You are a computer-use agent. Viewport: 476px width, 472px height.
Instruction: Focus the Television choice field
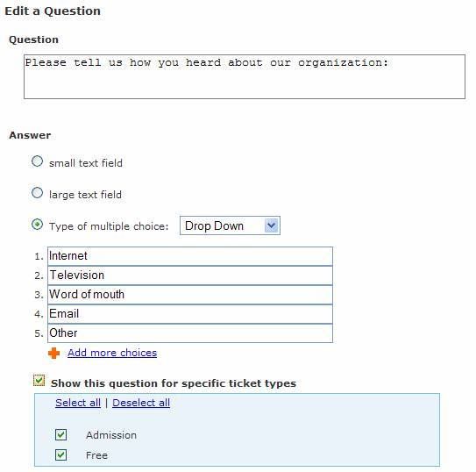[190, 275]
